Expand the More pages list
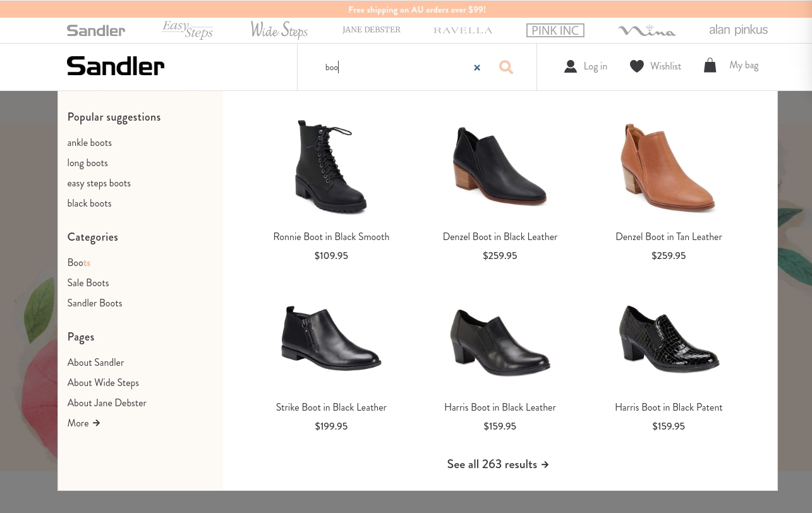This screenshot has height=513, width=812. [83, 423]
